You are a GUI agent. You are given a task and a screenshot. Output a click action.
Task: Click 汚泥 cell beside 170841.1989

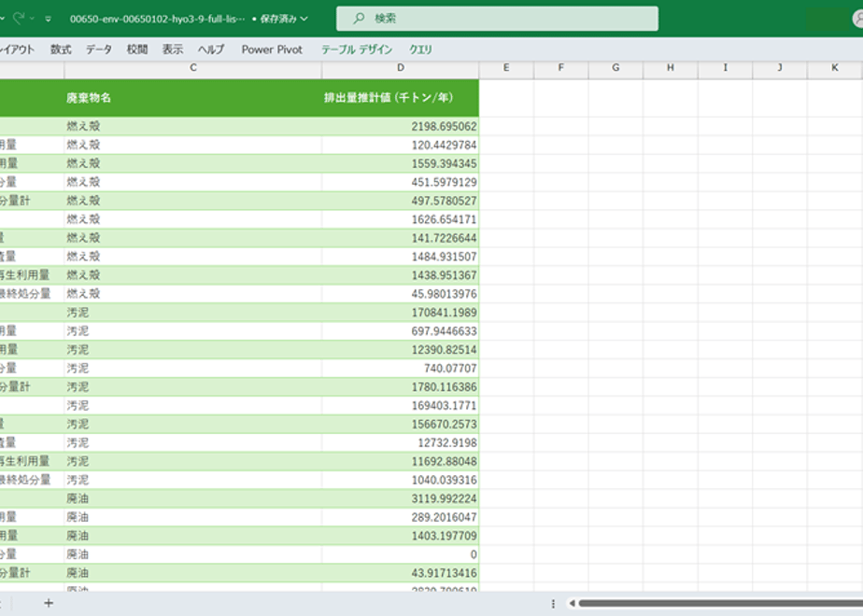coord(192,313)
